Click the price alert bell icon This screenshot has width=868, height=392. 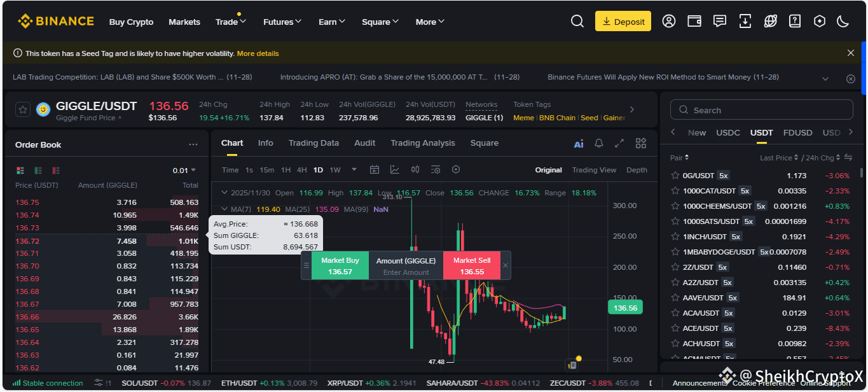(599, 143)
